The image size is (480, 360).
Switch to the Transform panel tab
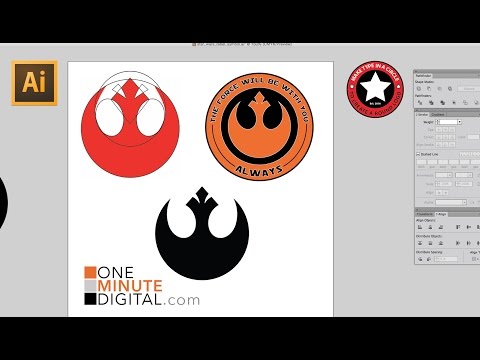tap(425, 214)
